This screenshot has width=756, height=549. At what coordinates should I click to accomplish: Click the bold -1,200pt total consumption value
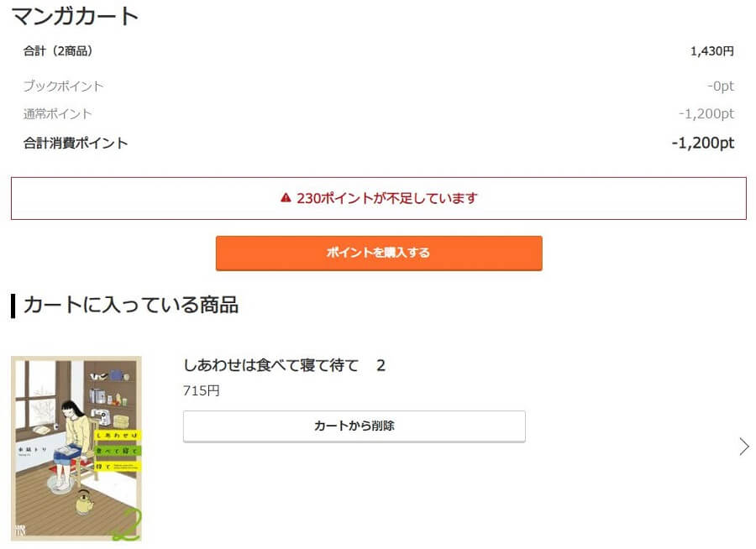(703, 143)
